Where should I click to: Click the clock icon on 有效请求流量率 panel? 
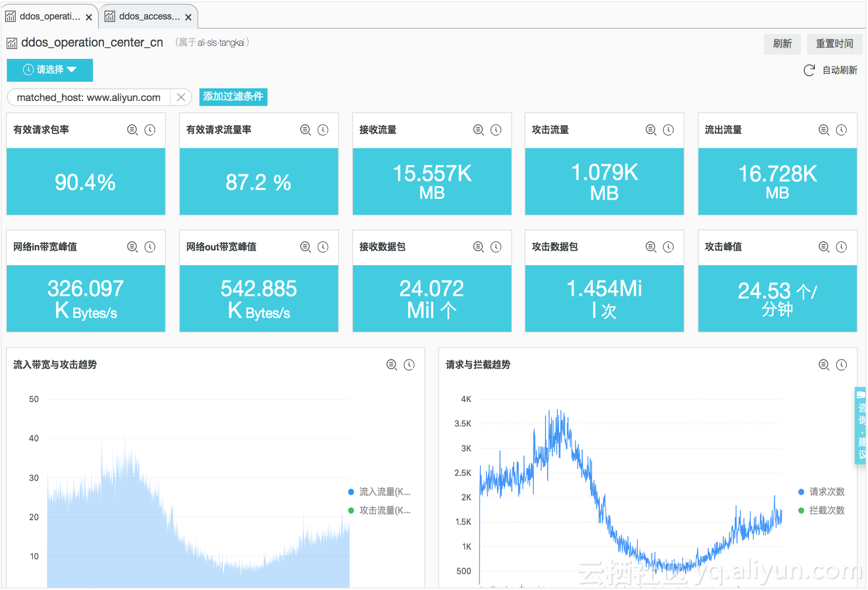point(323,130)
